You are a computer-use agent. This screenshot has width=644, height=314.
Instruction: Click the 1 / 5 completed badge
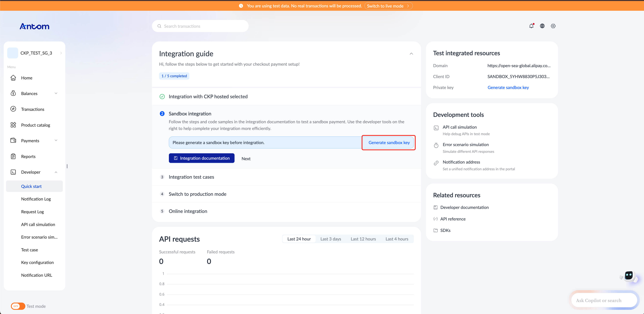pos(174,76)
